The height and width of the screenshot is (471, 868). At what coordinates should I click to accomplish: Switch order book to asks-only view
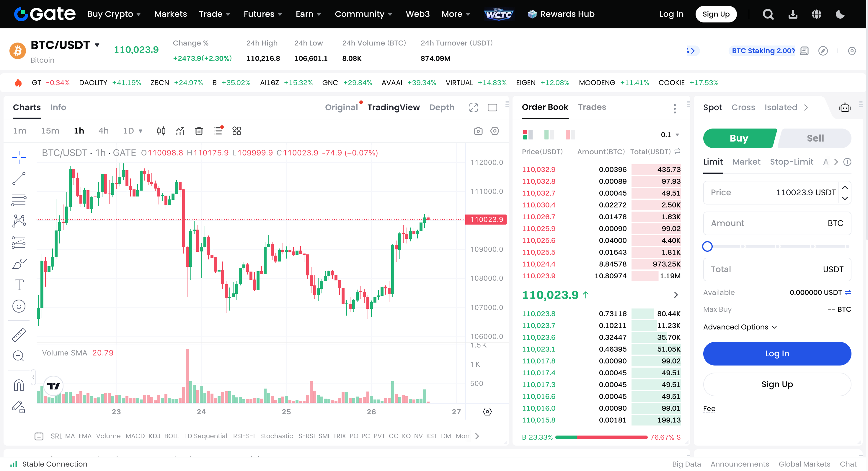pos(570,134)
